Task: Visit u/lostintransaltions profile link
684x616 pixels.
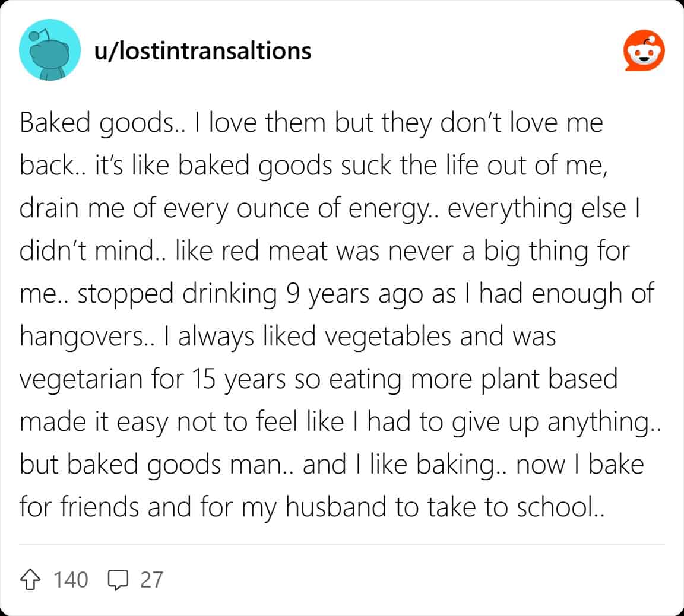Action: coord(202,51)
